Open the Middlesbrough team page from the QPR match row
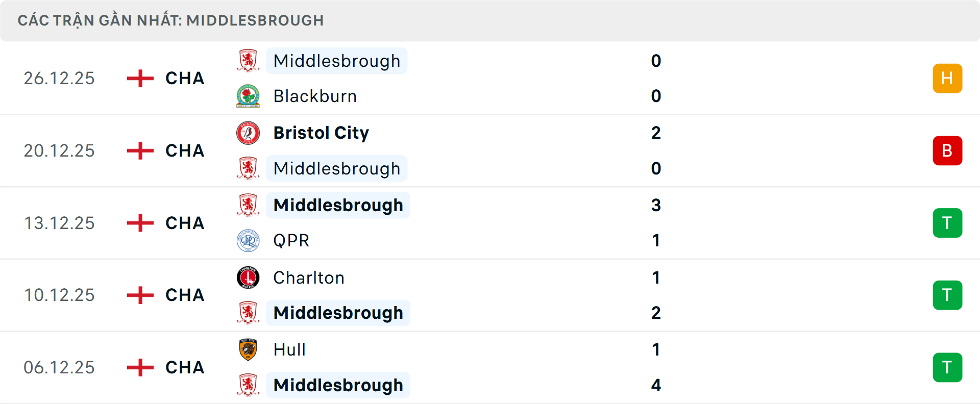This screenshot has width=980, height=404. coord(337,205)
